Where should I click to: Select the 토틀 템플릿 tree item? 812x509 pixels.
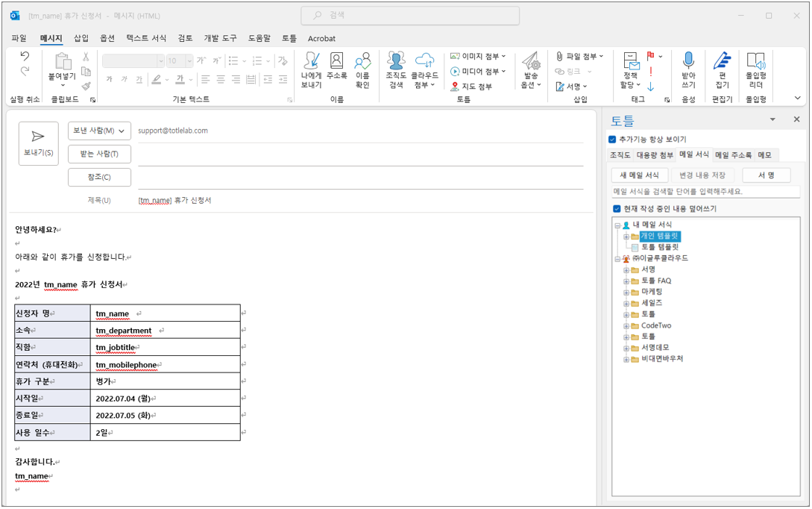pyautogui.click(x=660, y=248)
